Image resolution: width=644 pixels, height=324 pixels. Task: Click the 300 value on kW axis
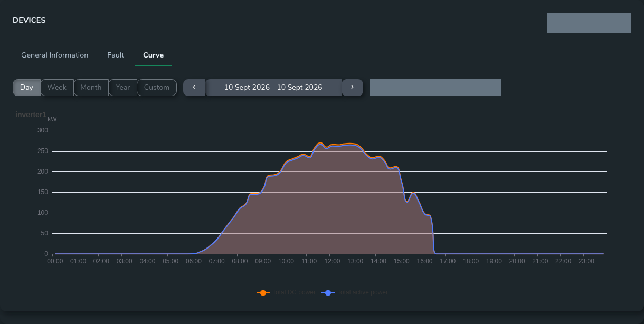(43, 131)
